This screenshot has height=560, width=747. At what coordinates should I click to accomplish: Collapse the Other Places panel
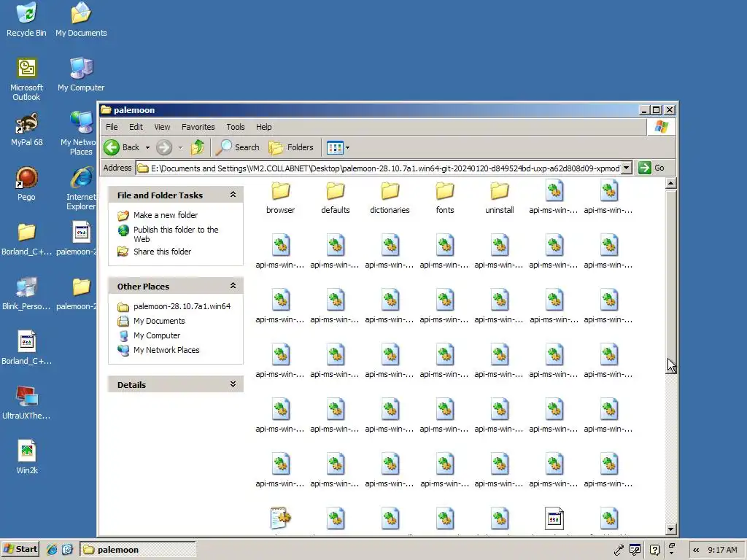click(233, 285)
